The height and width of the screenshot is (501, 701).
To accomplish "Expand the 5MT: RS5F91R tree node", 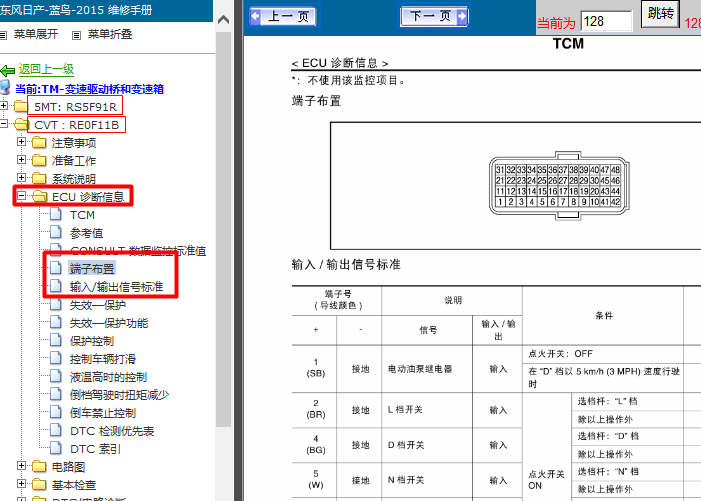I will tap(4, 105).
